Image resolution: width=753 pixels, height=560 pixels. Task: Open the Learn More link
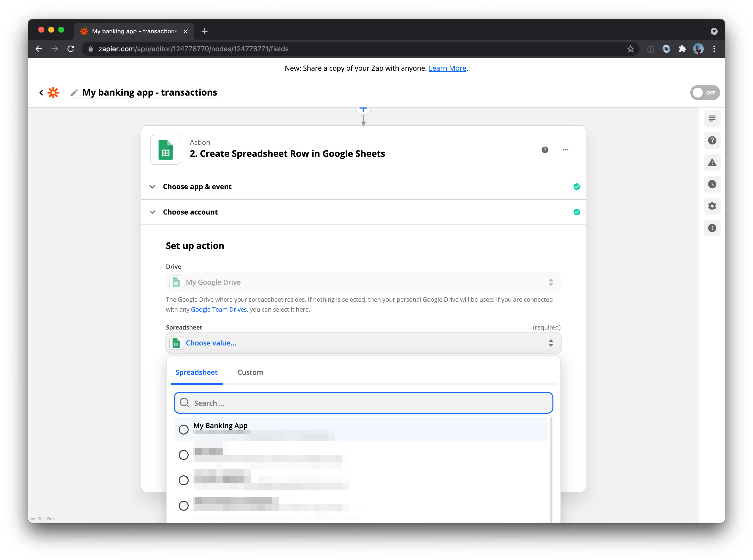pyautogui.click(x=447, y=68)
